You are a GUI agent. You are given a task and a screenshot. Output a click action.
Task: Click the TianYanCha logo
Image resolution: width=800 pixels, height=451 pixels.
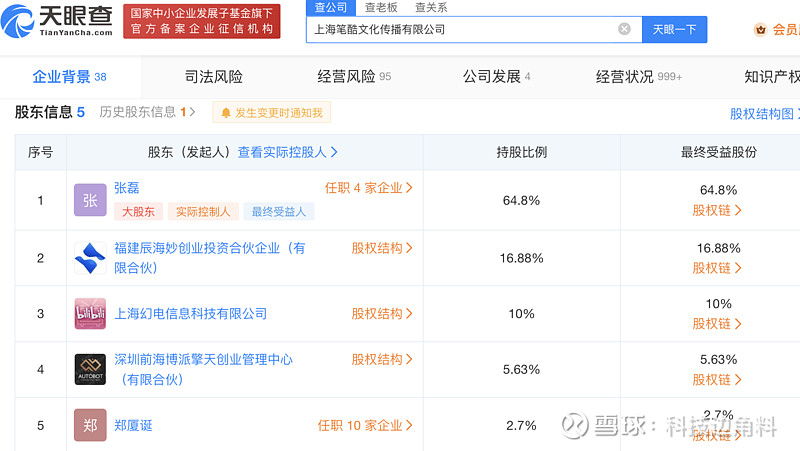click(57, 21)
